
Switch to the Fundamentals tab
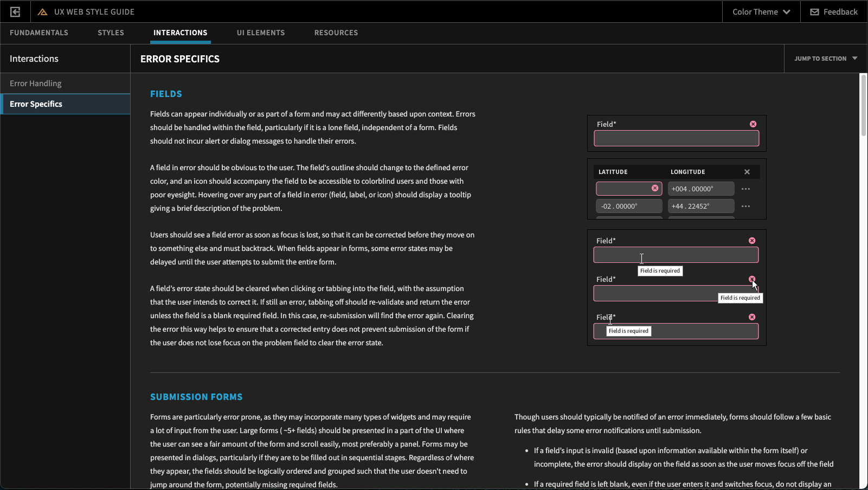[x=39, y=33]
